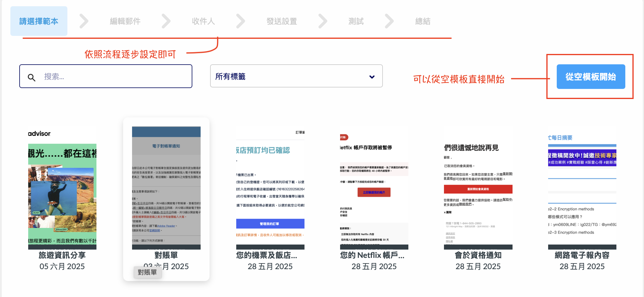Open the 所有標籤 tag filter dropdown
This screenshot has height=297, width=644.
pos(296,76)
